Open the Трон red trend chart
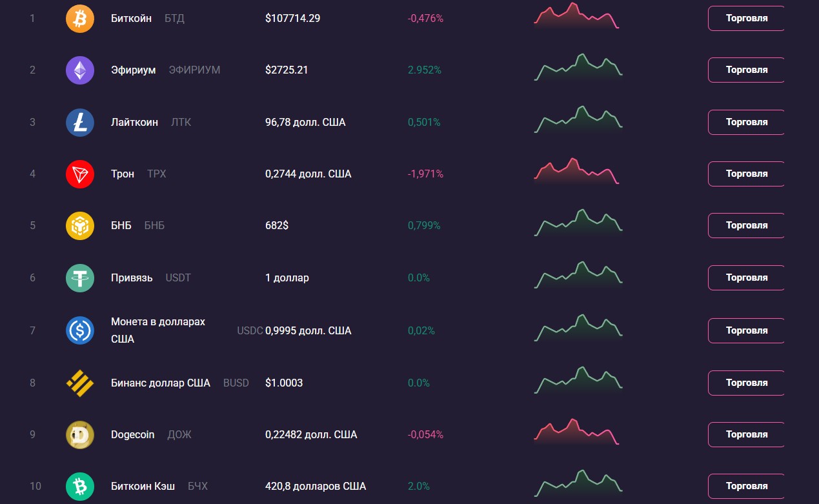 tap(577, 172)
